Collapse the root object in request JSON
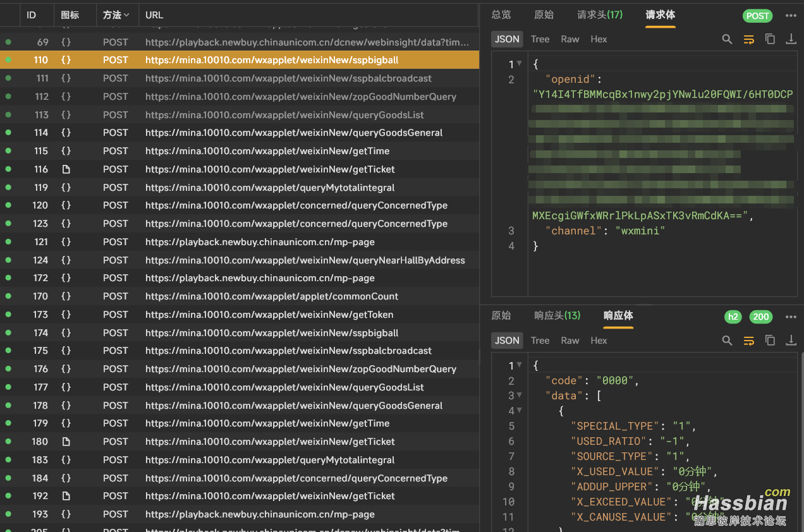 520,64
